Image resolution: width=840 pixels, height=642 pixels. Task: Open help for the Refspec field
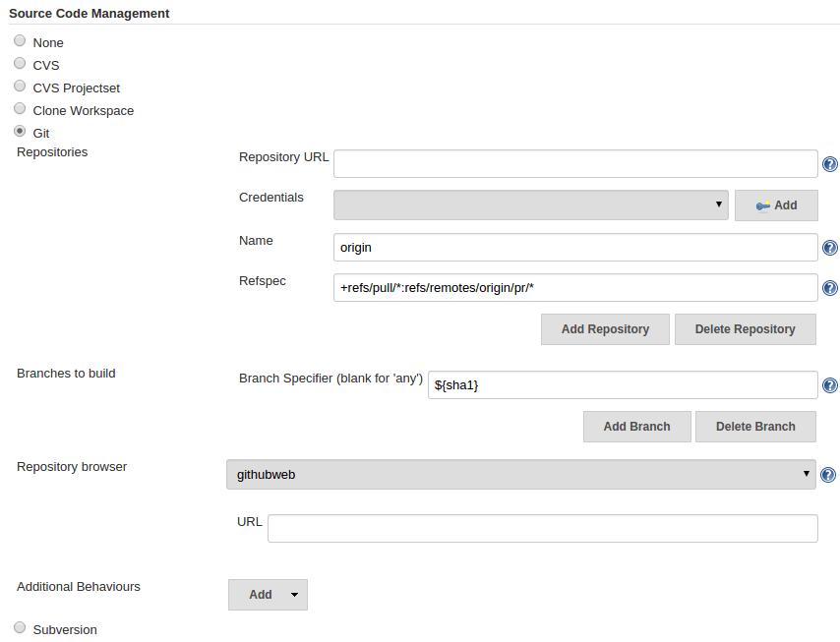pyautogui.click(x=829, y=287)
